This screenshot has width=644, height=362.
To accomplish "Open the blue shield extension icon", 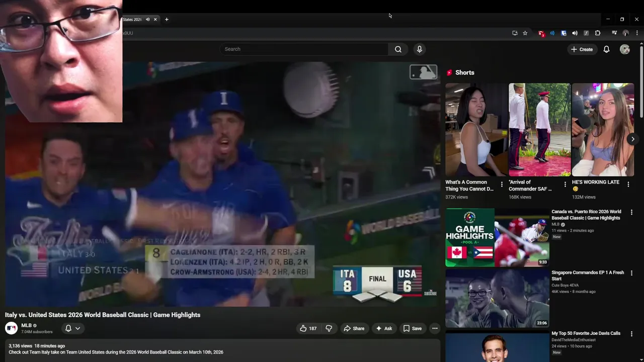I will (563, 33).
